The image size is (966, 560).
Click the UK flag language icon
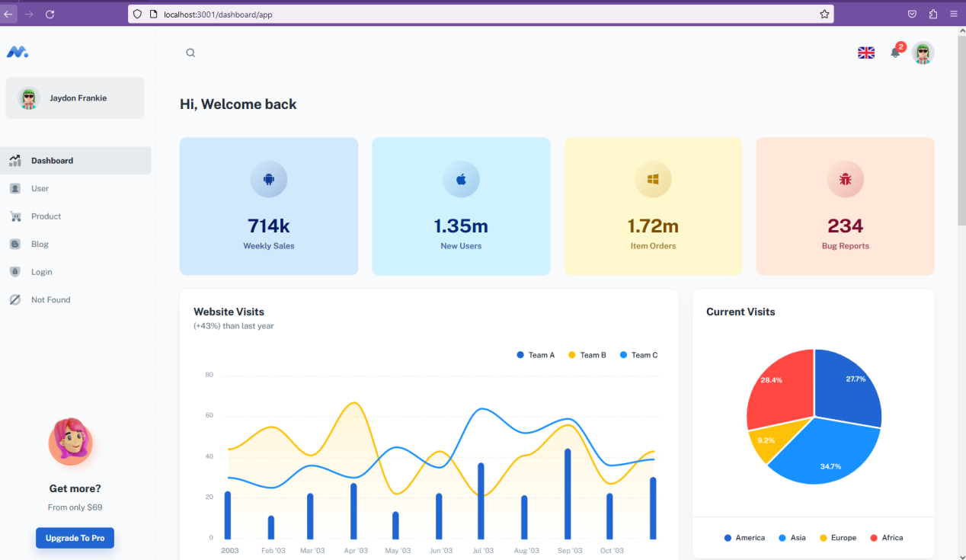[866, 53]
